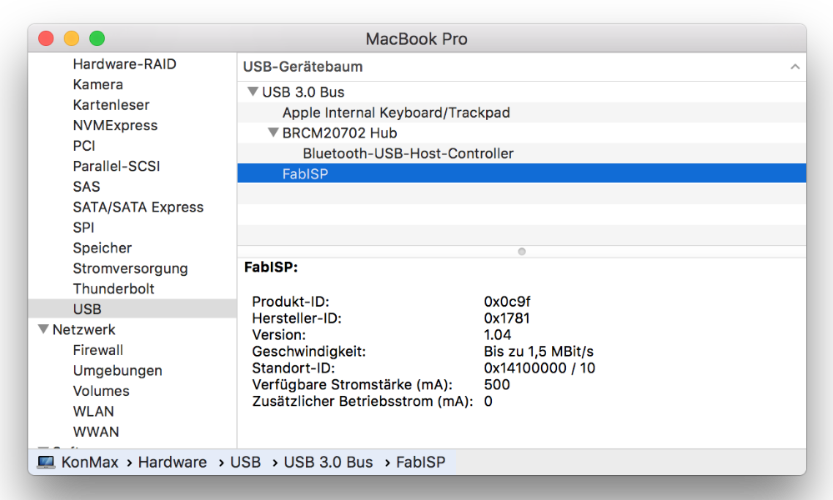Viewport: 833px width, 500px height.
Task: Click the Verfügbare Stromstärke (mA): label
Action: click(x=352, y=384)
